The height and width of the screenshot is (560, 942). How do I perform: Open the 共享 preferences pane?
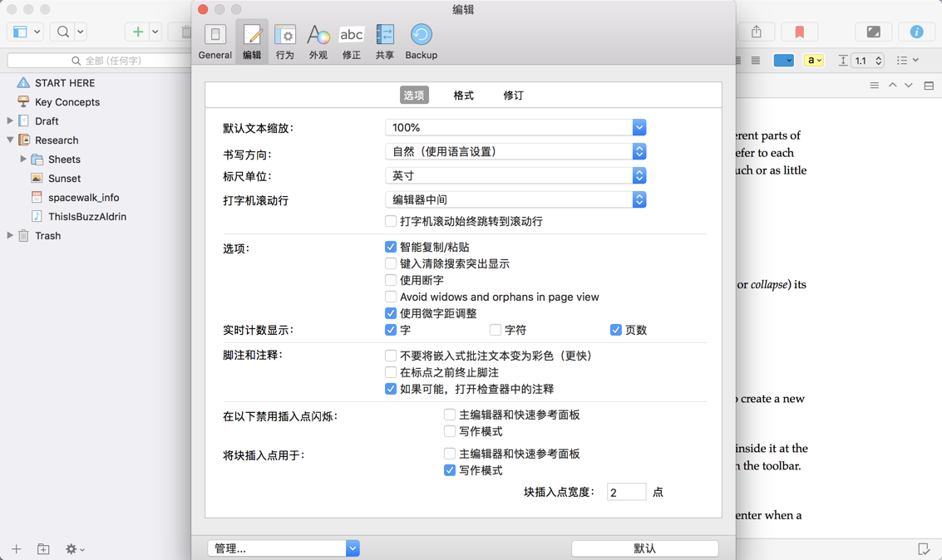coord(385,40)
